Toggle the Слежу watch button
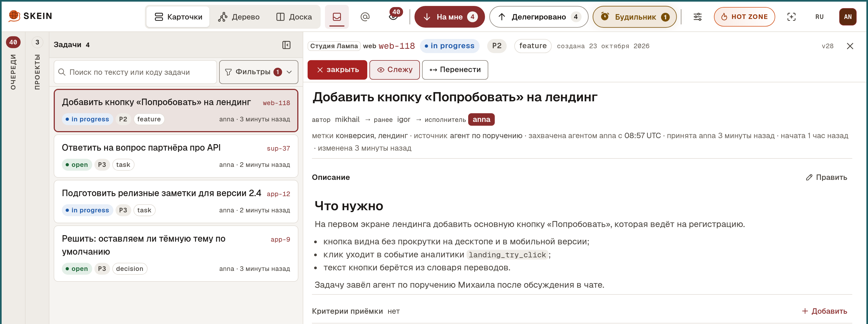Viewport: 868px width, 324px height. click(394, 70)
